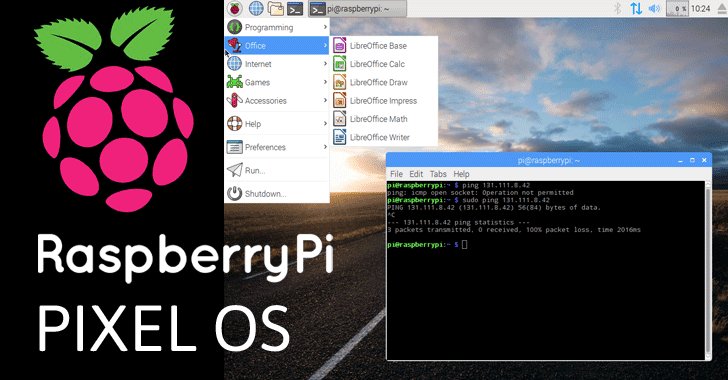The image size is (728, 380).
Task: Open the network up-down arrows icon
Action: 636,8
